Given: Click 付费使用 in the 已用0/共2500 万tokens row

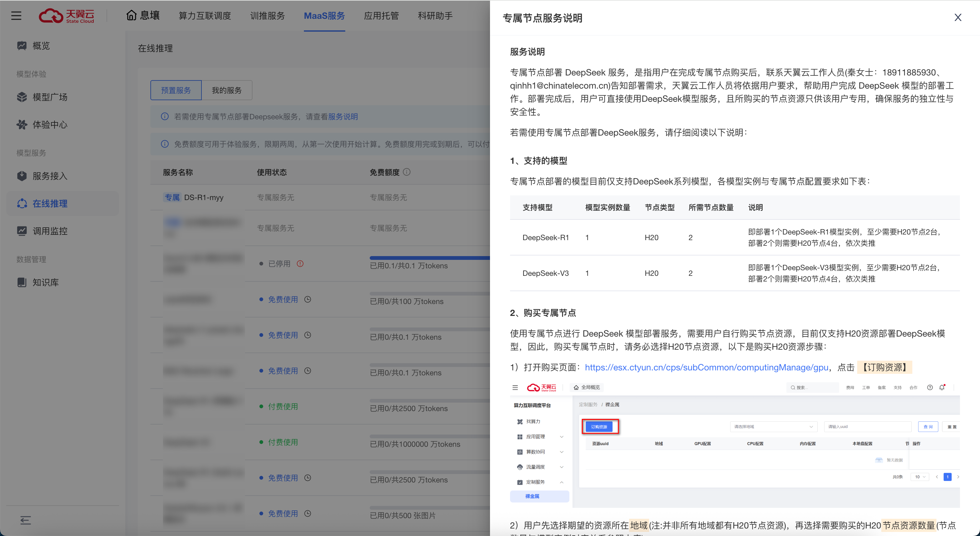Looking at the screenshot, I should (283, 406).
